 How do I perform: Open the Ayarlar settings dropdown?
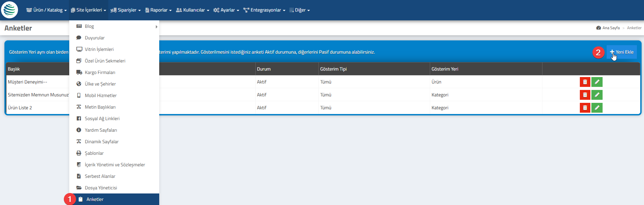click(226, 10)
